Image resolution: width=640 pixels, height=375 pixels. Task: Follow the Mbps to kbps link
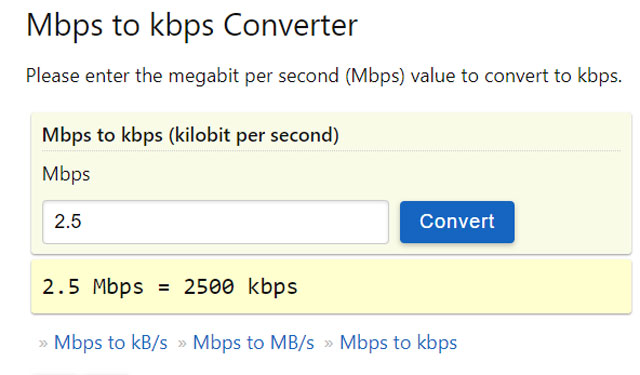pos(398,342)
